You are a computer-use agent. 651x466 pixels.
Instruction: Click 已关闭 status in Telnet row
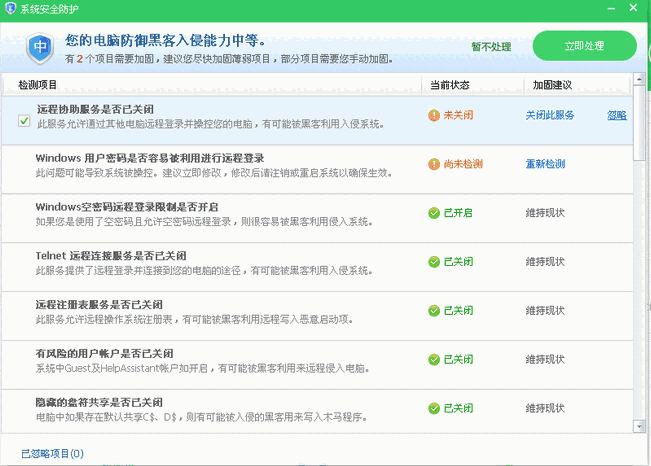458,262
